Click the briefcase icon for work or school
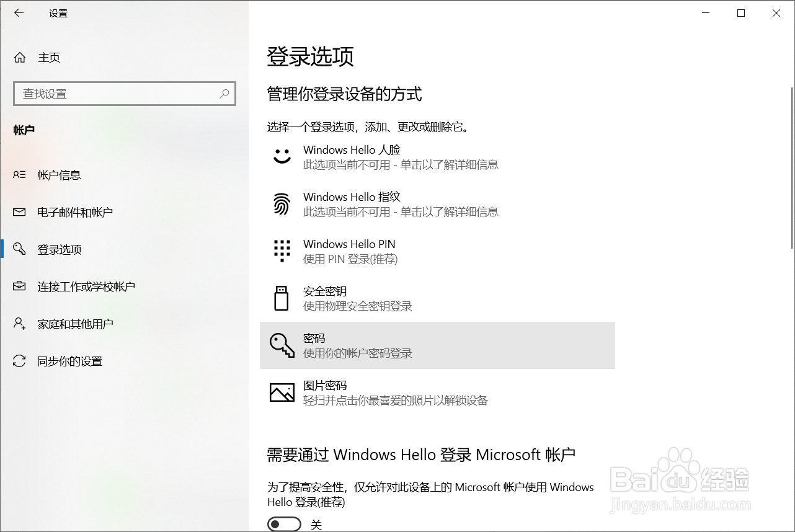 [19, 286]
